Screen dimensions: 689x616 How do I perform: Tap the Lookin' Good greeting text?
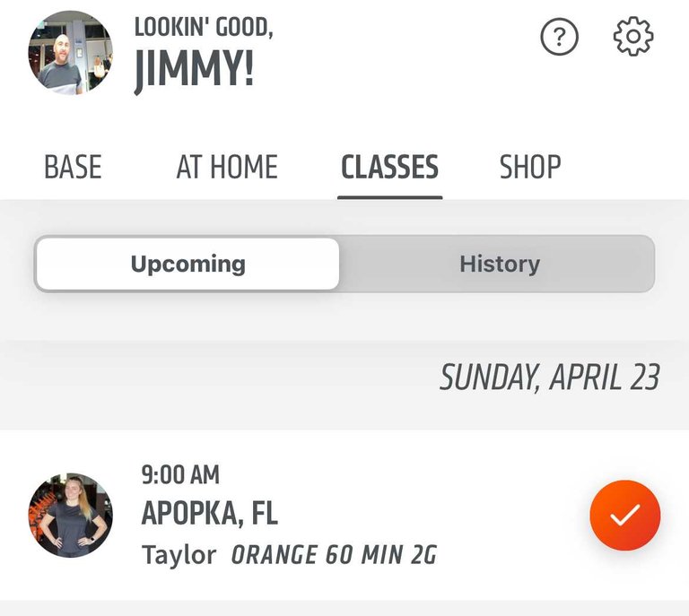pyautogui.click(x=204, y=27)
